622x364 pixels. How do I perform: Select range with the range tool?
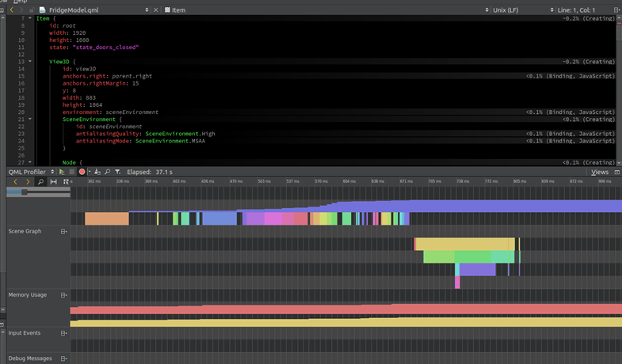(53, 182)
